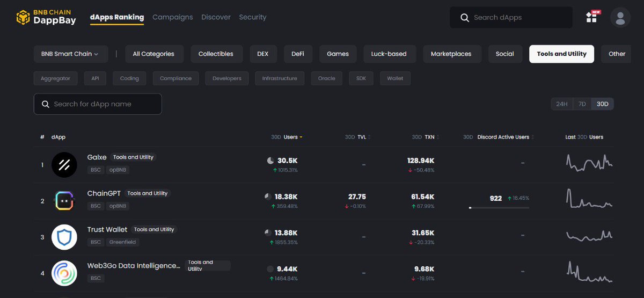Sort by 30D Users column
The height and width of the screenshot is (298, 644).
coord(287,137)
